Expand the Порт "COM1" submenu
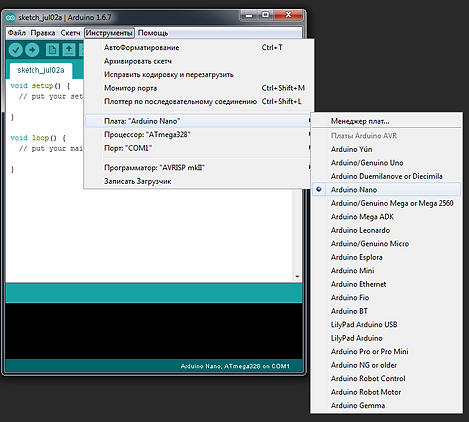This screenshot has width=469, height=422. (199, 148)
